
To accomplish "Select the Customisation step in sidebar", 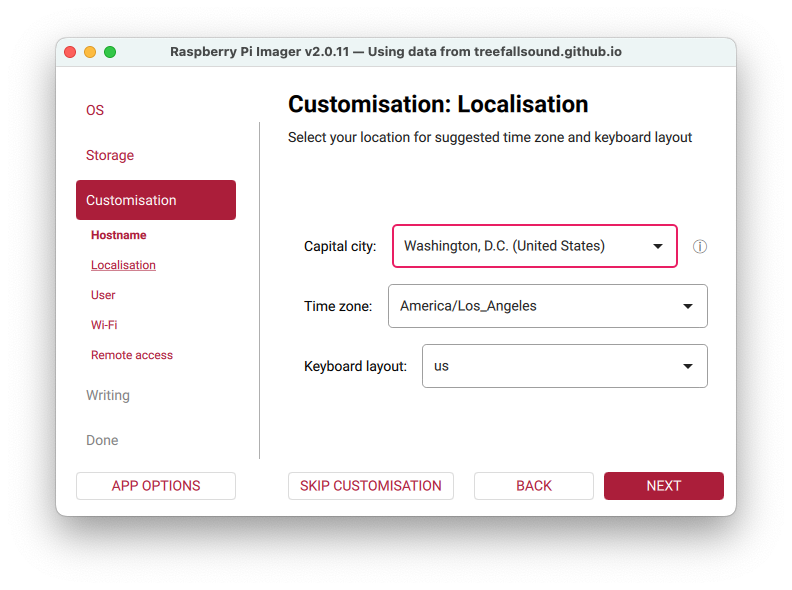I will pyautogui.click(x=156, y=200).
